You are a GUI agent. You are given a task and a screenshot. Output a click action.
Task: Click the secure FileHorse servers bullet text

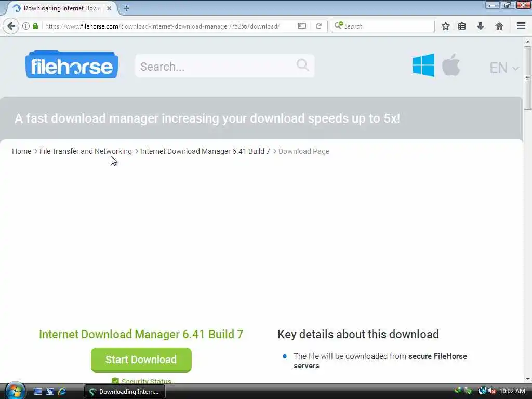(x=380, y=361)
